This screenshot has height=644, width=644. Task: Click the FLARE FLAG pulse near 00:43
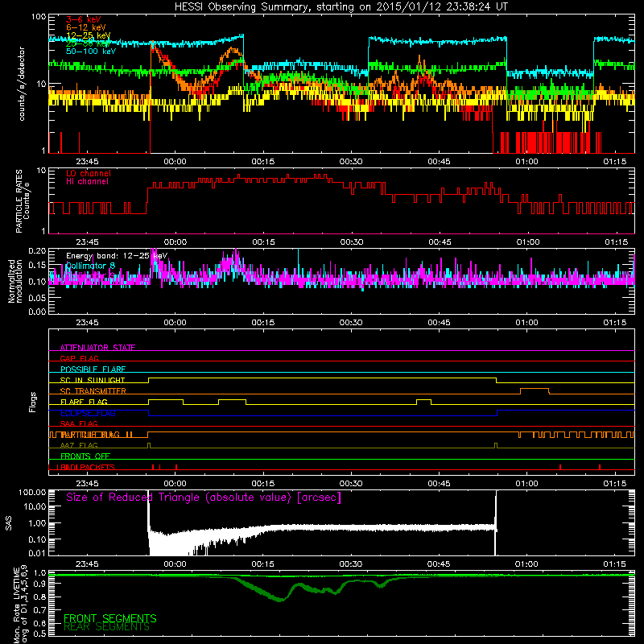pyautogui.click(x=424, y=399)
